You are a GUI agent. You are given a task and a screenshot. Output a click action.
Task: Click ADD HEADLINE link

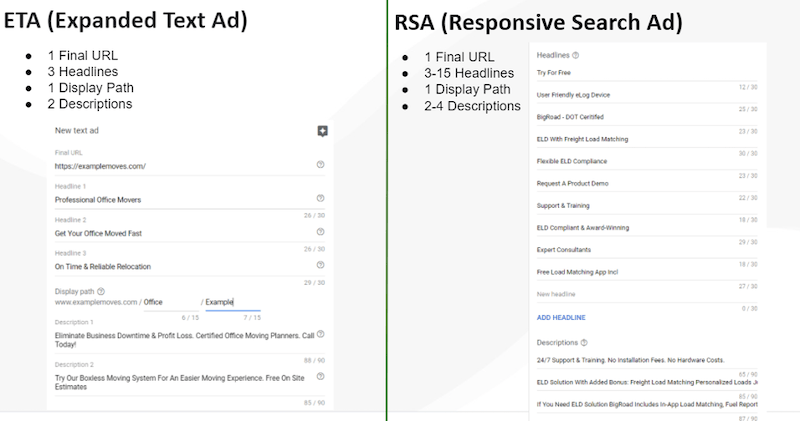point(561,317)
